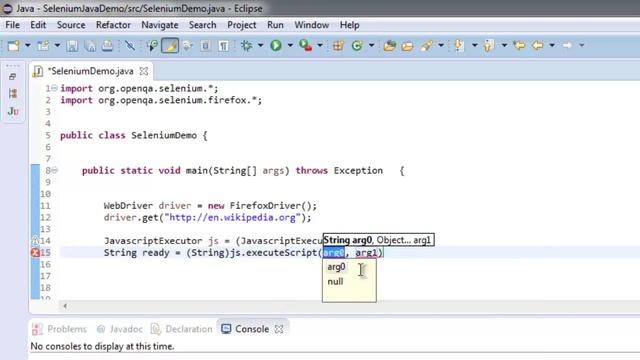Image resolution: width=640 pixels, height=360 pixels.
Task: Click the Back navigation arrow icon
Action: 538,45
